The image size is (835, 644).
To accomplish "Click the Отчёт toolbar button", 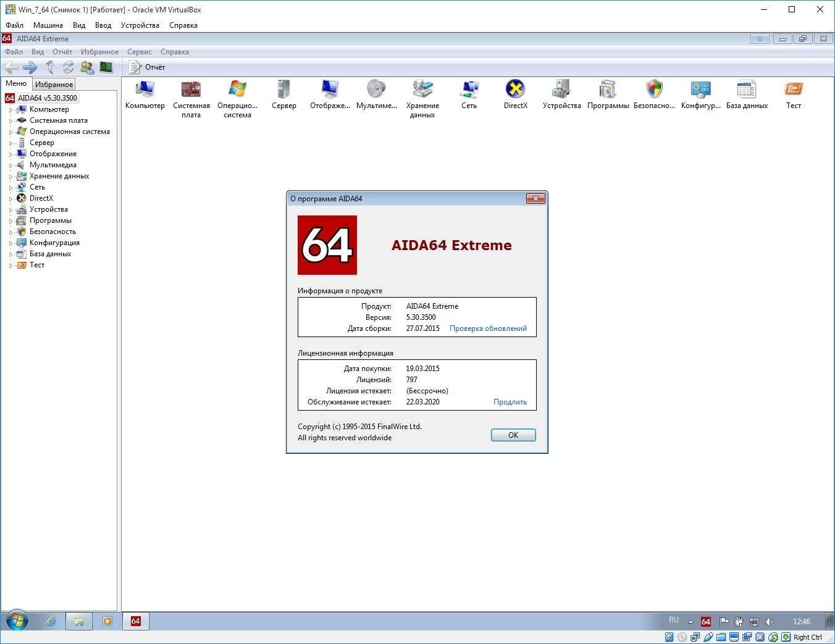I will click(x=148, y=67).
